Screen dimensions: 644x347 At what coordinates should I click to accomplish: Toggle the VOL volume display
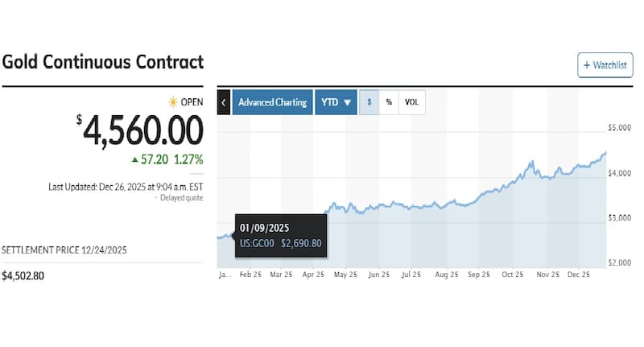pyautogui.click(x=411, y=102)
